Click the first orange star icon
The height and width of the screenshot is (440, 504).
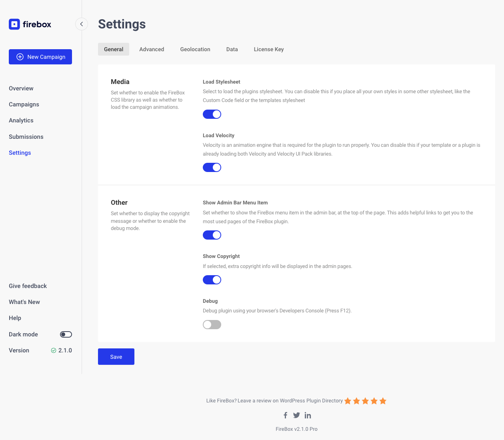(x=348, y=400)
